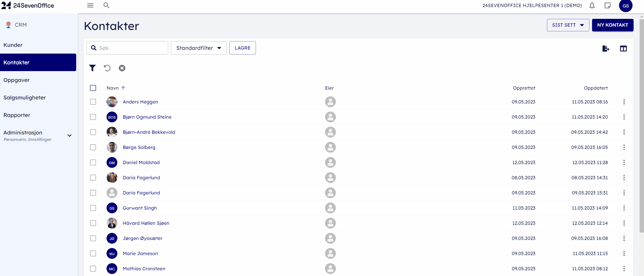Open the hamburger menu in the top bar
644x276 pixels.
tap(90, 5)
